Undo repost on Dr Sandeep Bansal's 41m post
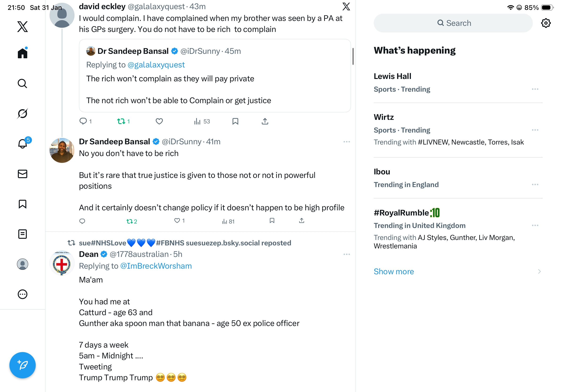The height and width of the screenshot is (392, 561). 132,221
